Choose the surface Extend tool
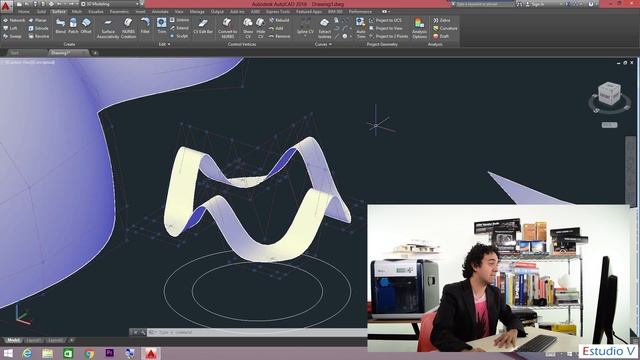The image size is (640, 360). coord(179,28)
